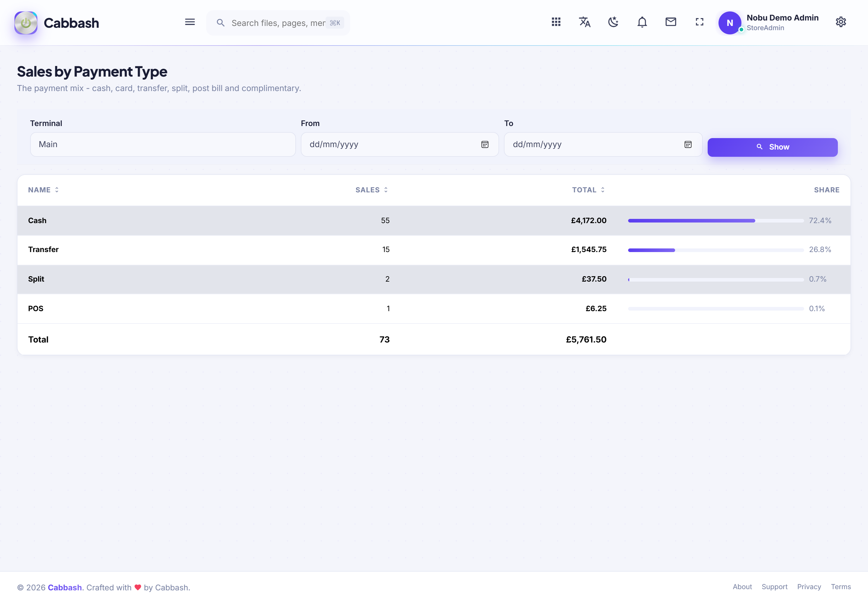
Task: Open the Cabbash link in the footer
Action: pos(64,588)
